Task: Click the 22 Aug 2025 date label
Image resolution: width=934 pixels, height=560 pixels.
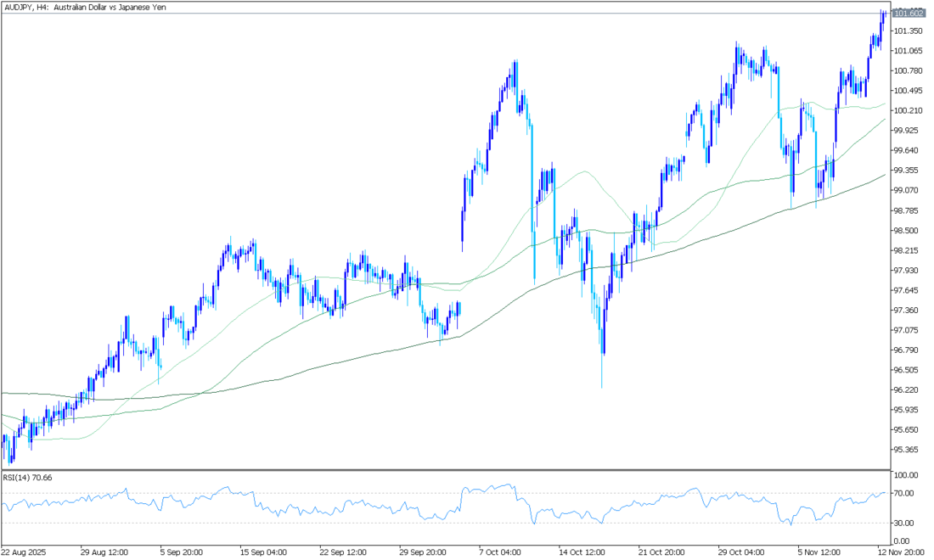Action: tap(25, 551)
